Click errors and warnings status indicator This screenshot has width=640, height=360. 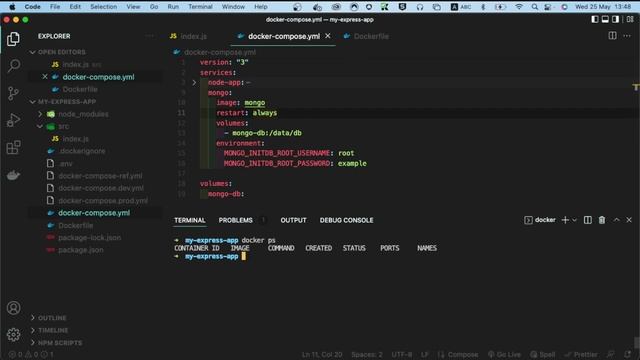[31, 354]
